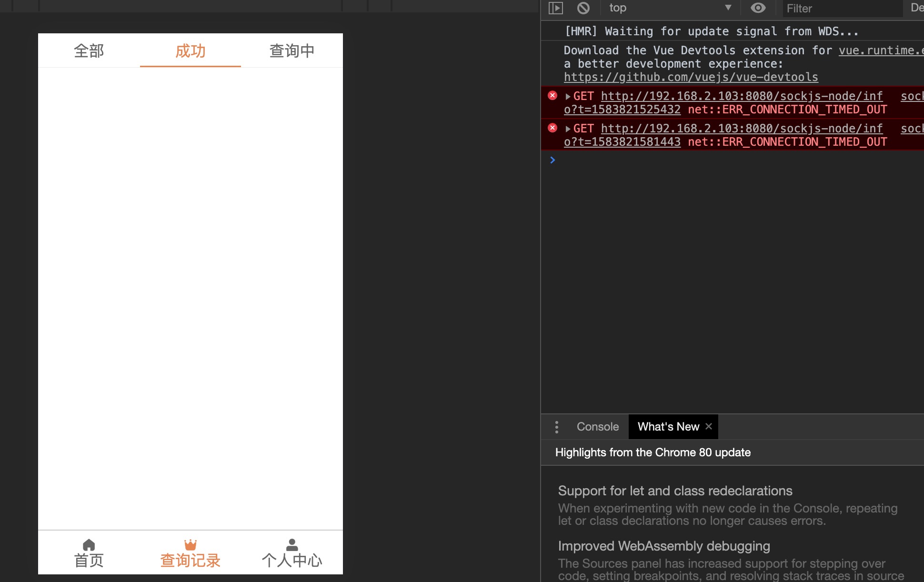Click the console prompt arrow
Image resolution: width=924 pixels, height=582 pixels.
tap(552, 160)
